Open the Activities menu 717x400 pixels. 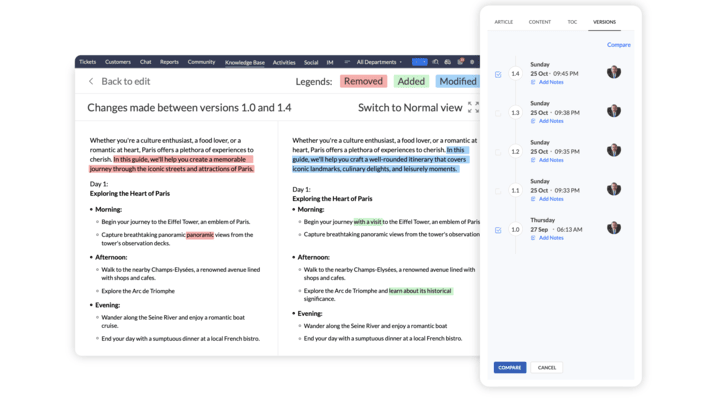(284, 62)
